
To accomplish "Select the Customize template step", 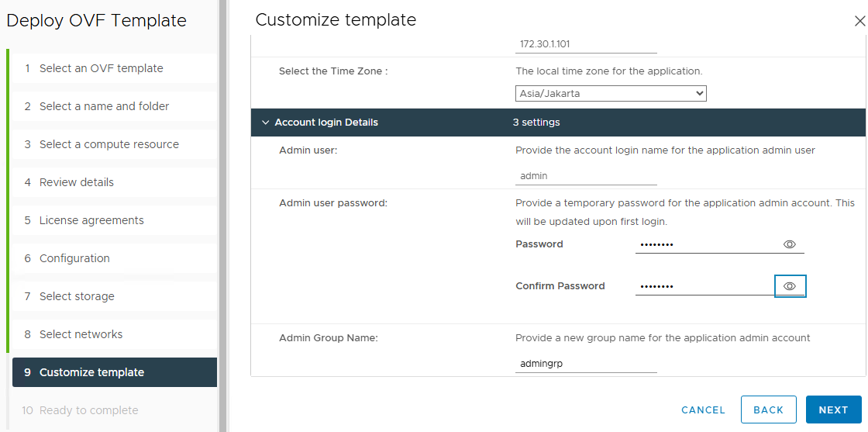I will click(91, 372).
